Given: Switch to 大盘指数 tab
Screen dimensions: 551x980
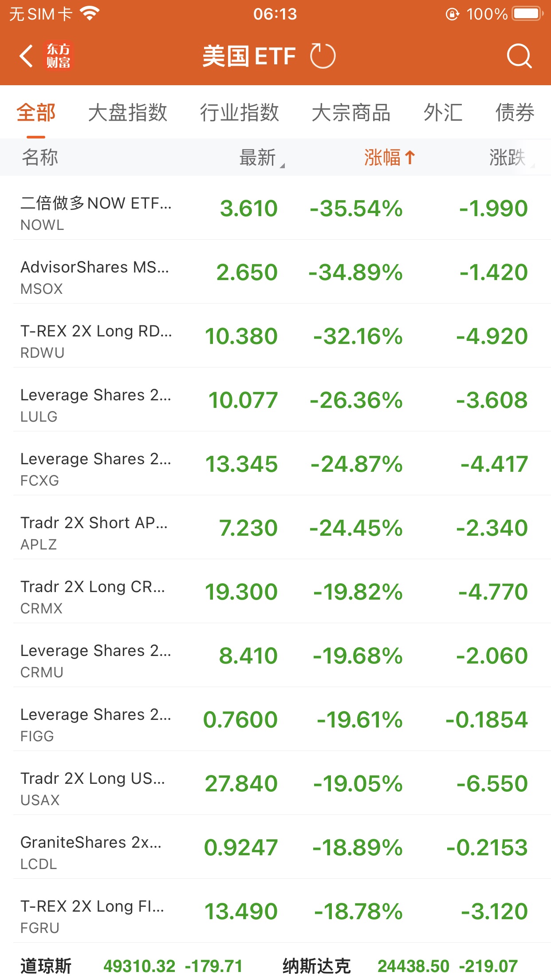Looking at the screenshot, I should (x=127, y=112).
